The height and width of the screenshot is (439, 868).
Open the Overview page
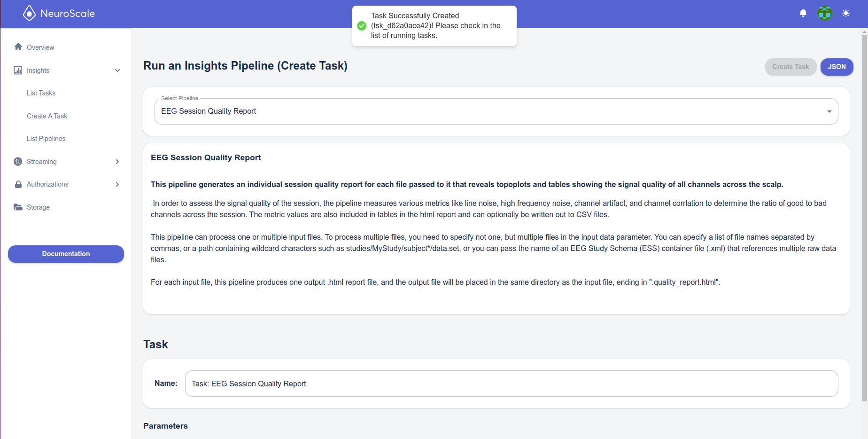tap(40, 47)
